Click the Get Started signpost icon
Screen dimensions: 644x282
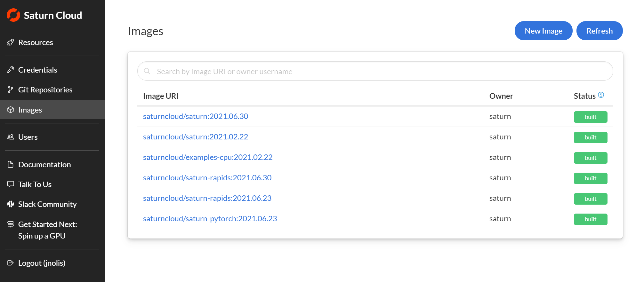point(11,224)
